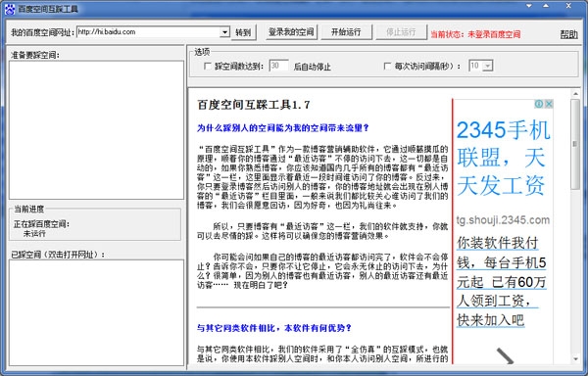Screen dimensions: 588x376
Task: Click the tg.shouji.2345.com ad URL
Action: (503, 220)
